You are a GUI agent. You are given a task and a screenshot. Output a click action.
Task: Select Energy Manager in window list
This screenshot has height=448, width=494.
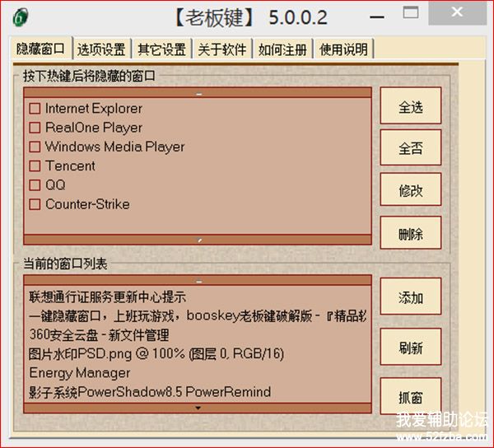click(198, 373)
